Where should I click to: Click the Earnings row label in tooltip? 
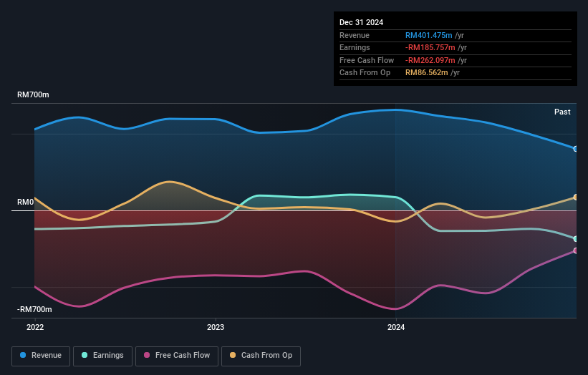355,47
